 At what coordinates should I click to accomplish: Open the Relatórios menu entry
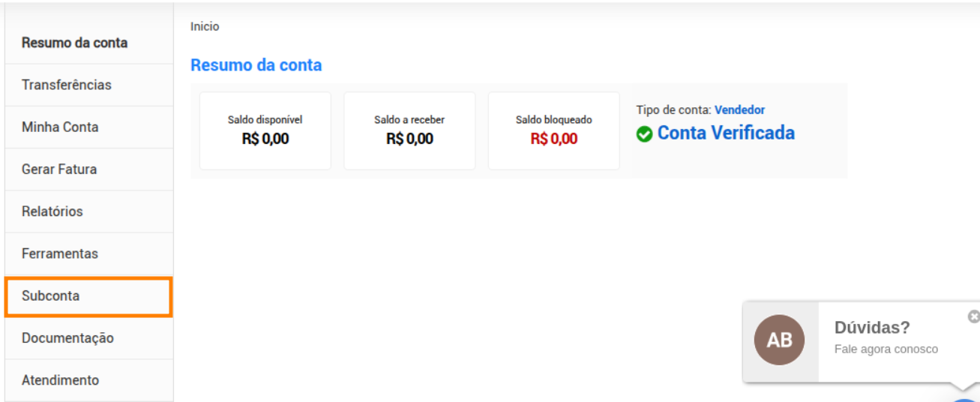(x=88, y=211)
